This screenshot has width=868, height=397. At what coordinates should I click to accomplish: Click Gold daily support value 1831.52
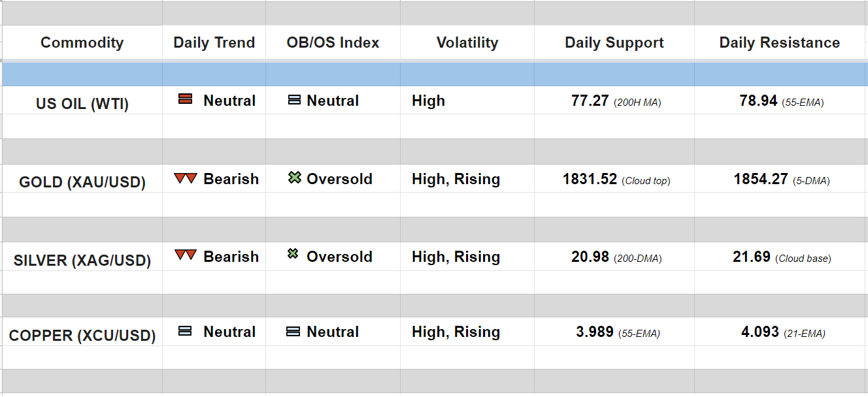(x=590, y=180)
